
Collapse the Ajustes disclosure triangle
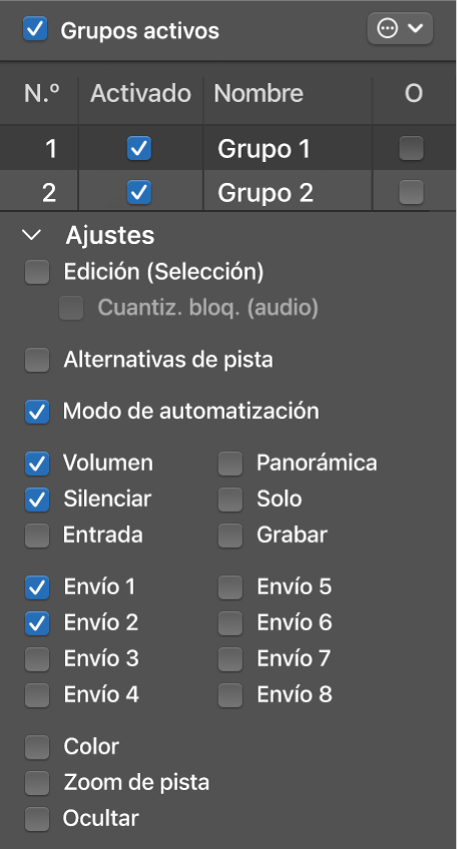[x=34, y=234]
